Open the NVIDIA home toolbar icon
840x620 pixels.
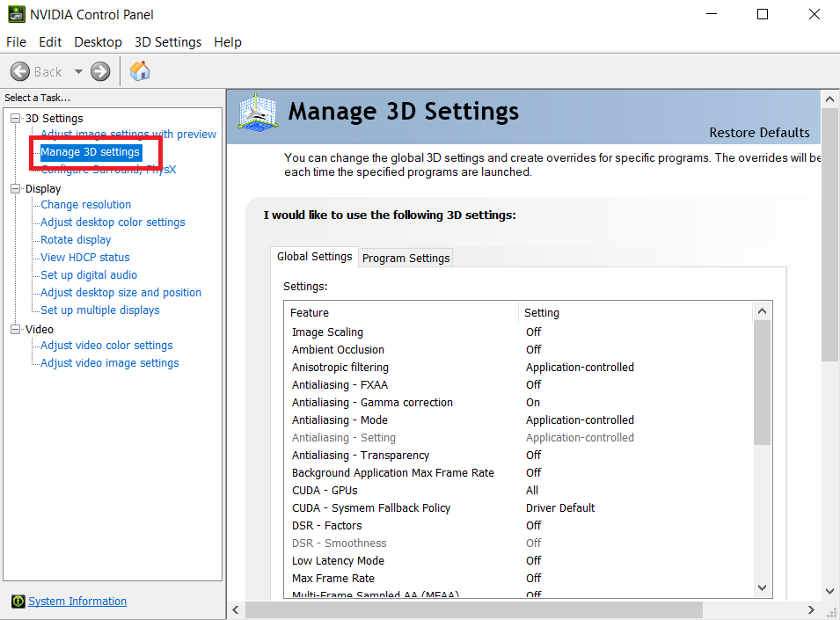click(139, 71)
